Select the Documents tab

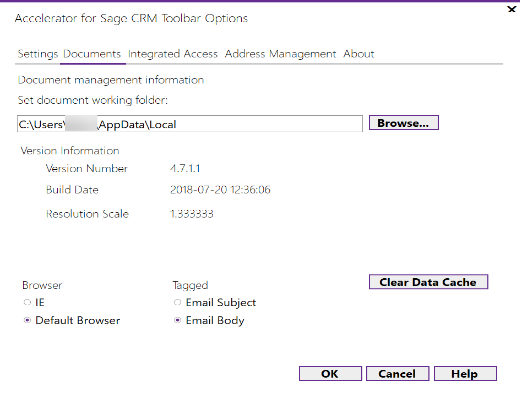[92, 54]
